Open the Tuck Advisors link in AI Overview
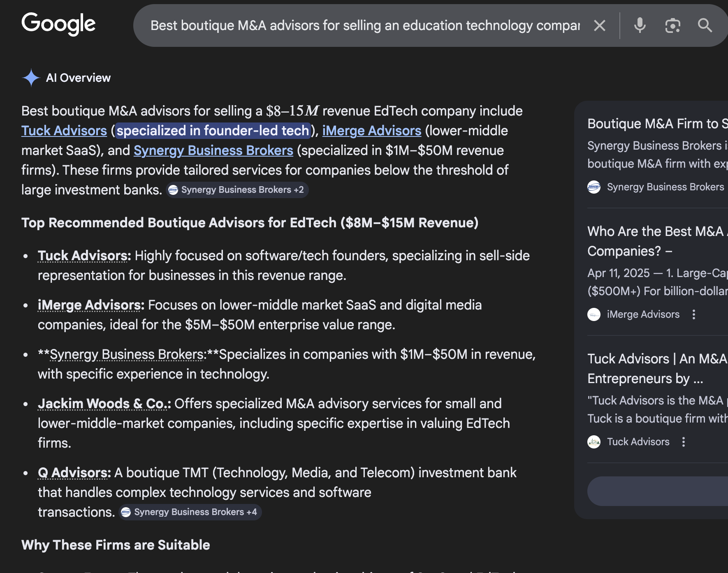 (x=64, y=130)
